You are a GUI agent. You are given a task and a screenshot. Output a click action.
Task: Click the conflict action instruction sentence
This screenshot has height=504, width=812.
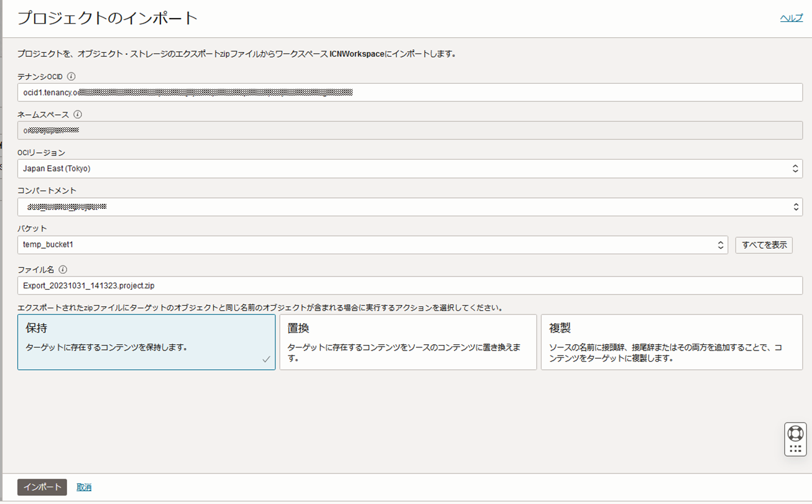pyautogui.click(x=260, y=308)
